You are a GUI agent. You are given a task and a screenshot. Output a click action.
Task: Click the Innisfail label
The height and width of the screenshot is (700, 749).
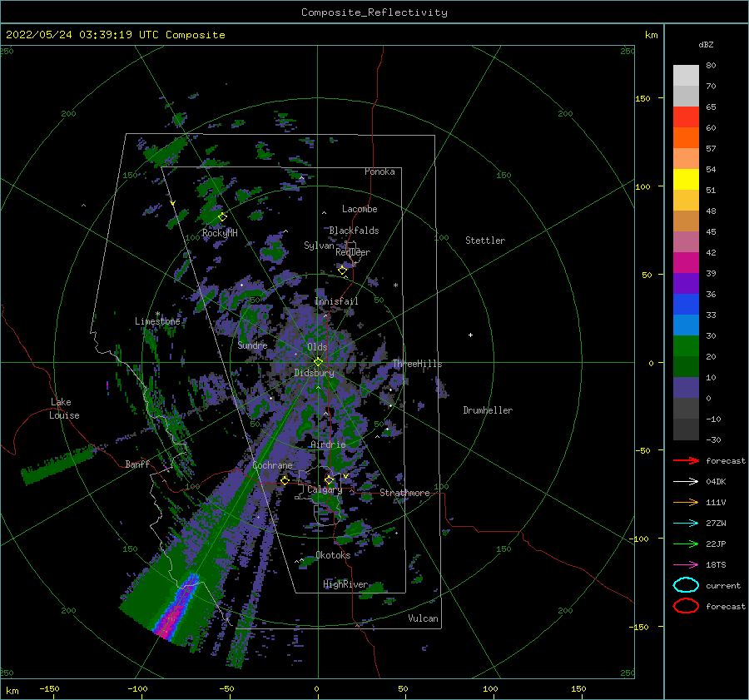[336, 301]
